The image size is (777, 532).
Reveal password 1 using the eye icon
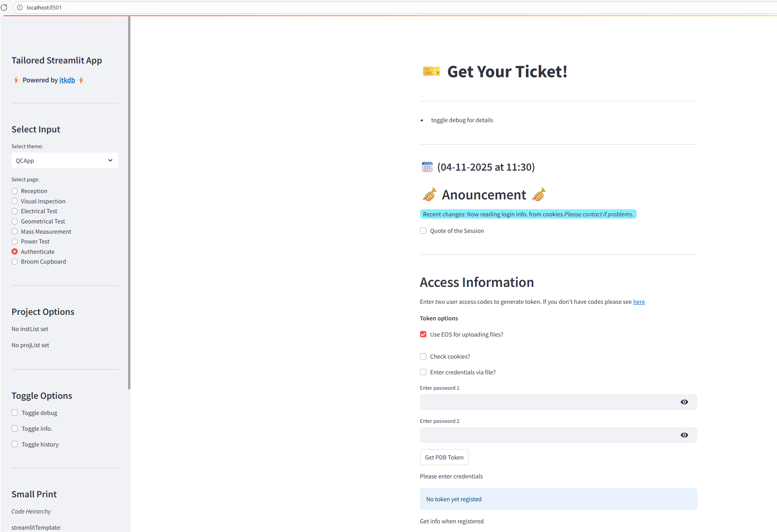[684, 402]
